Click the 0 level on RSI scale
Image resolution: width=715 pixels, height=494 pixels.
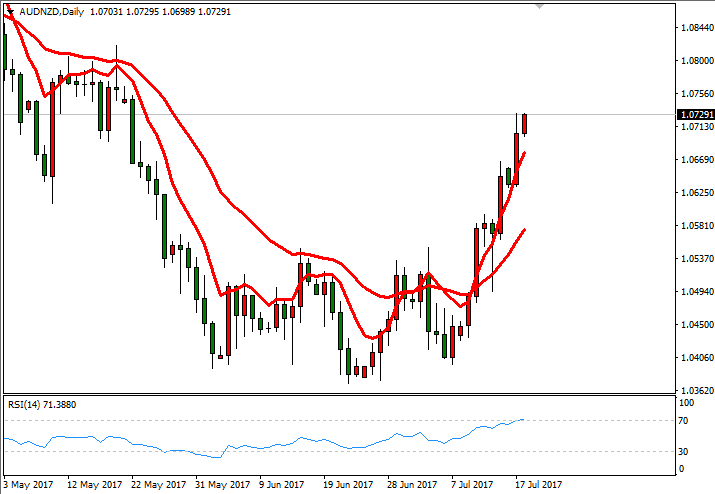tap(682, 468)
